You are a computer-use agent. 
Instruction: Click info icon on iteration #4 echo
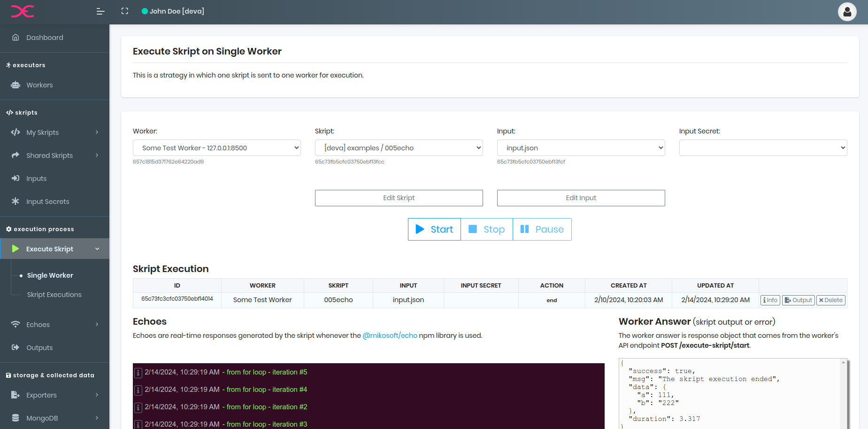tap(138, 390)
